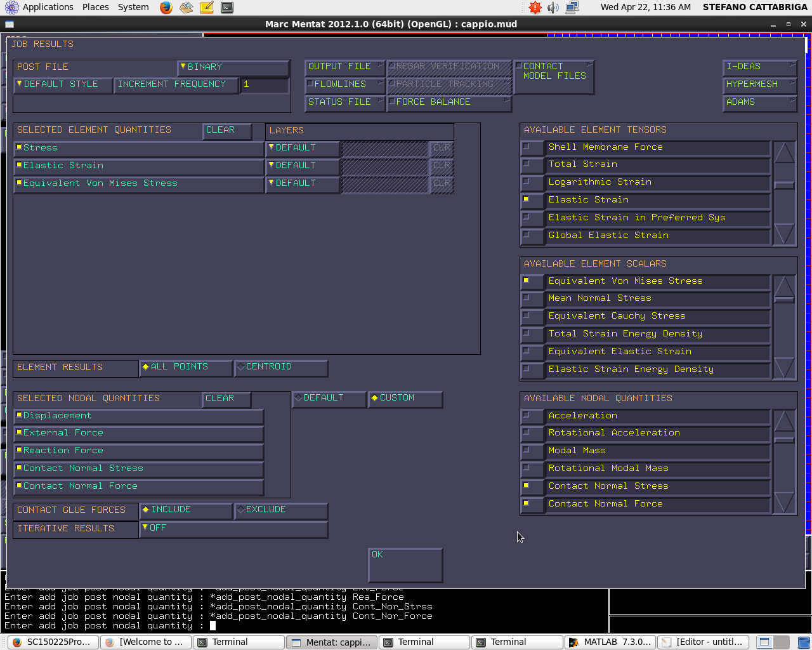Viewport: 812px width, 650px height.
Task: Clear the selected nodal quantities
Action: pos(226,399)
